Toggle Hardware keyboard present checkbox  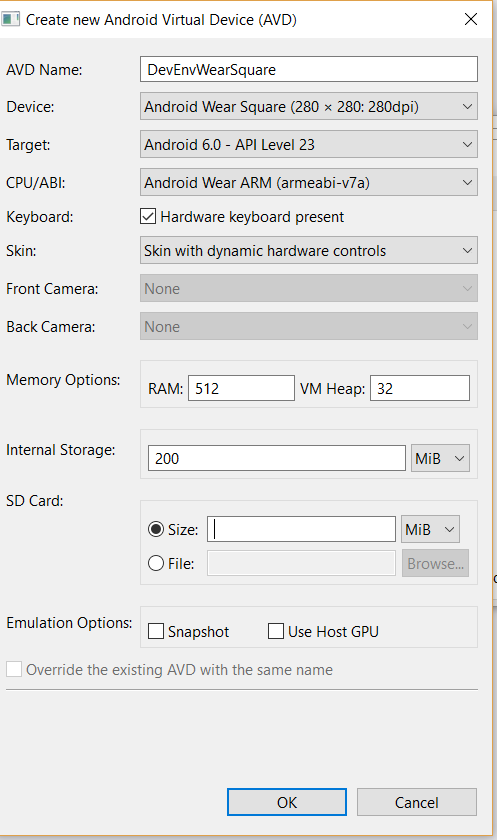point(148,216)
